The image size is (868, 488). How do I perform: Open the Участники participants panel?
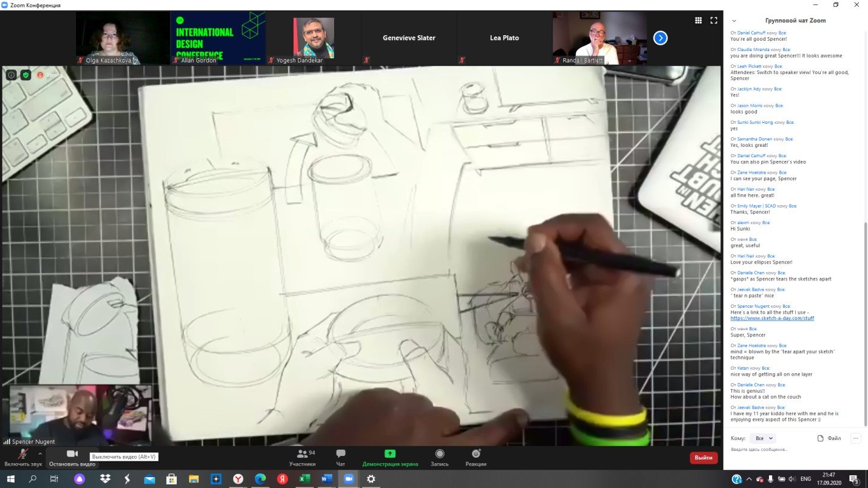coord(302,458)
